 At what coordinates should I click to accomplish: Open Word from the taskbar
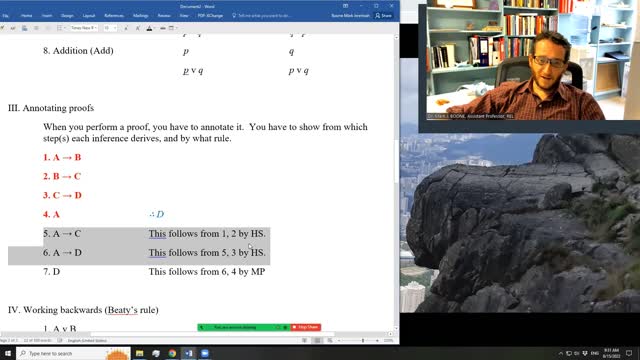[x=189, y=353]
